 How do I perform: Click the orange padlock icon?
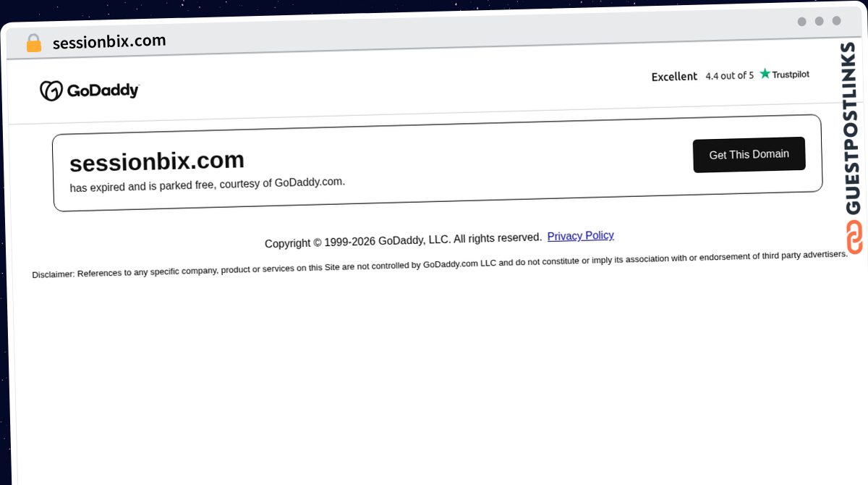click(x=33, y=43)
